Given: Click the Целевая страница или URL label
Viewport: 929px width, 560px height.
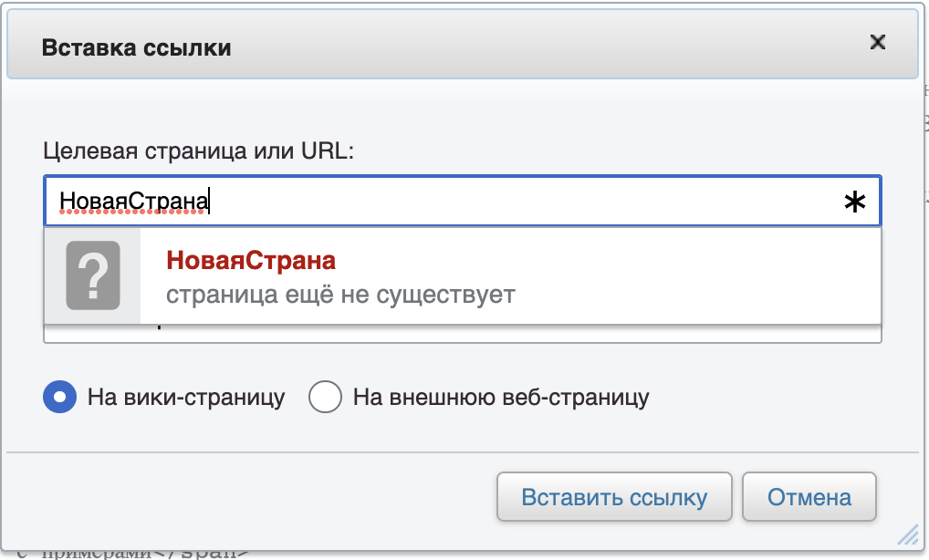Looking at the screenshot, I should (x=198, y=150).
